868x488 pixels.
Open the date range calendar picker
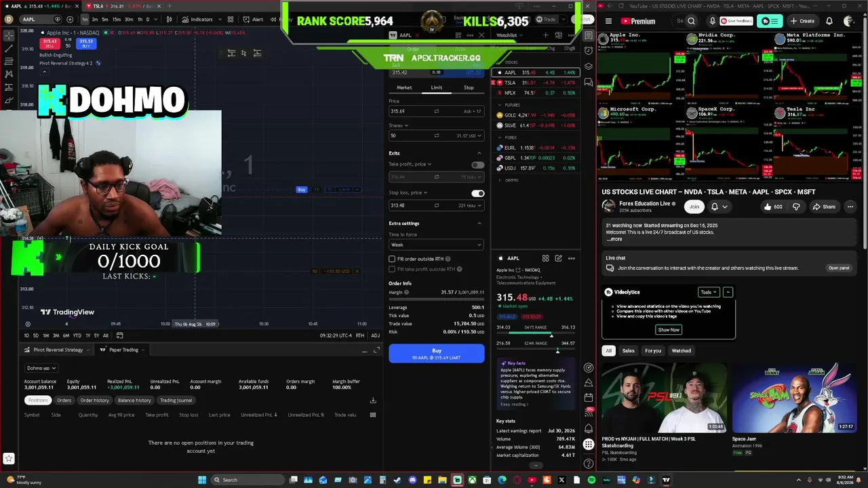point(119,335)
